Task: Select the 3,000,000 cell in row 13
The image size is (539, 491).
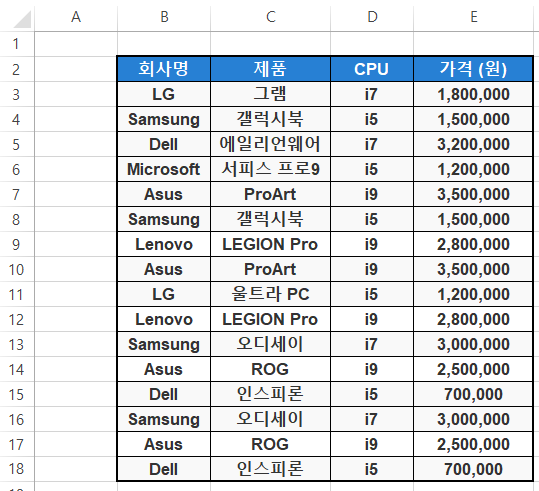Action: pos(473,344)
